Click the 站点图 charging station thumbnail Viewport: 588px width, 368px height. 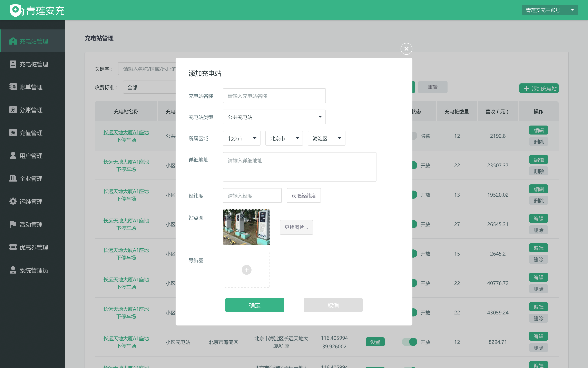[x=246, y=227]
